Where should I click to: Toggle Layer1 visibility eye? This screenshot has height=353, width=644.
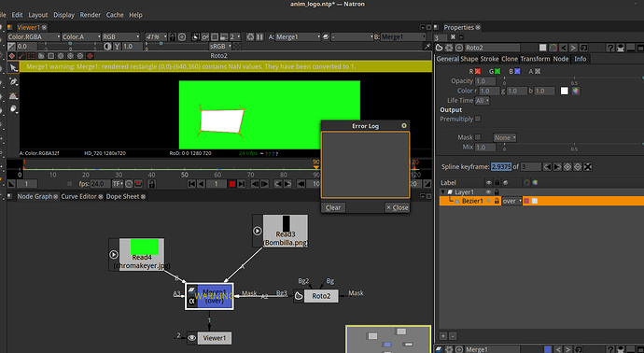tap(488, 192)
